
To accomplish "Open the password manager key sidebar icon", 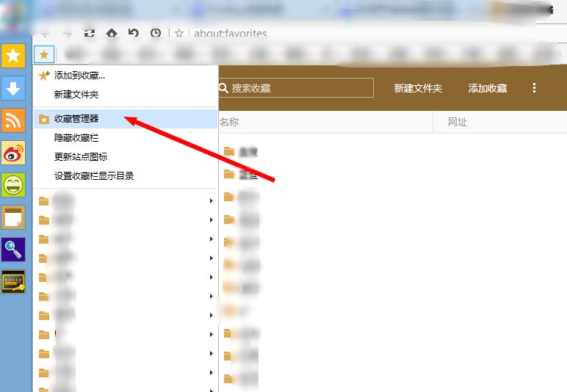I will (13, 282).
